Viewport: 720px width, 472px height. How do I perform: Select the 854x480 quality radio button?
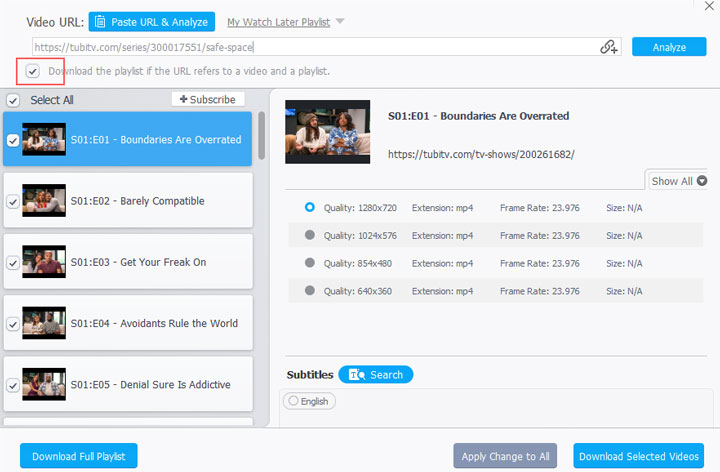[x=310, y=263]
